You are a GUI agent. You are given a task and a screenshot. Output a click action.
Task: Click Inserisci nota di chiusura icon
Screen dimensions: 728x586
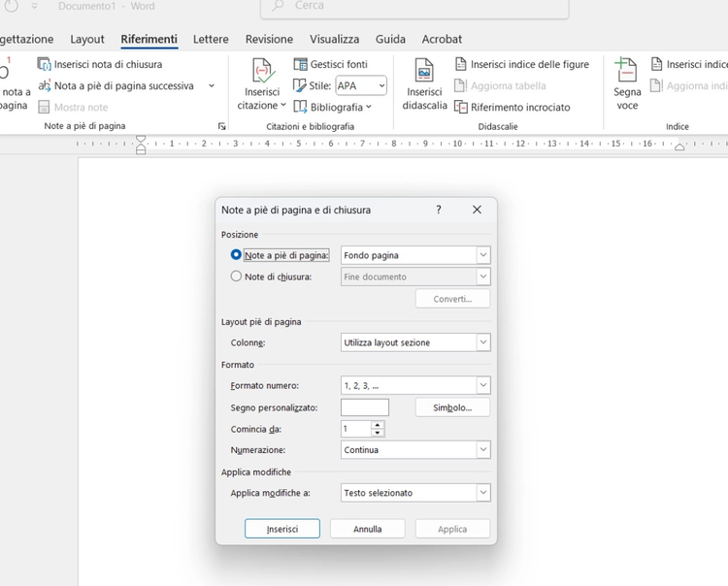(x=44, y=64)
